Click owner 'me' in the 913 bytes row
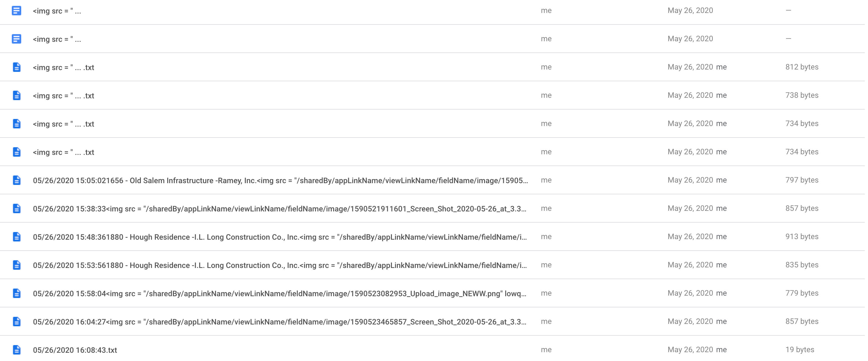The width and height of the screenshot is (868, 361). click(546, 237)
